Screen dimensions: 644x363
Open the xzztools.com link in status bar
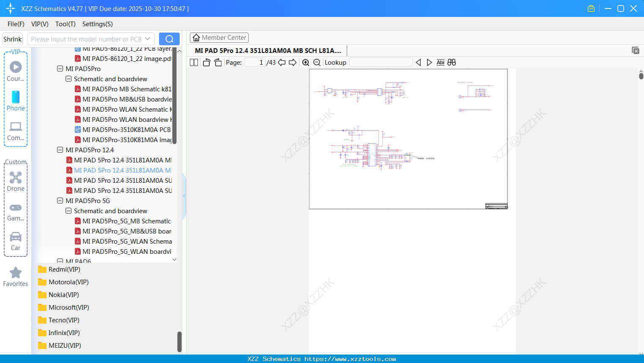[x=350, y=359]
